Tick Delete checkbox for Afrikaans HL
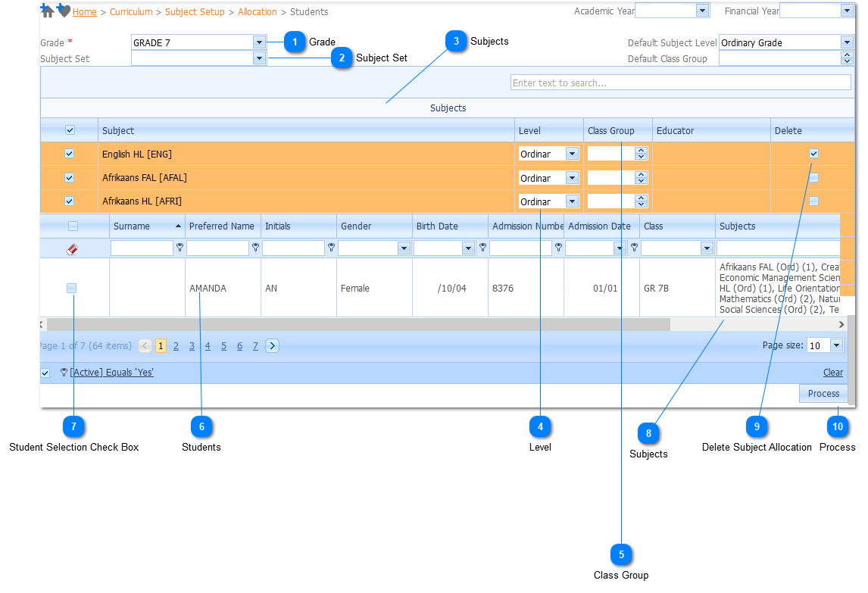 (813, 201)
